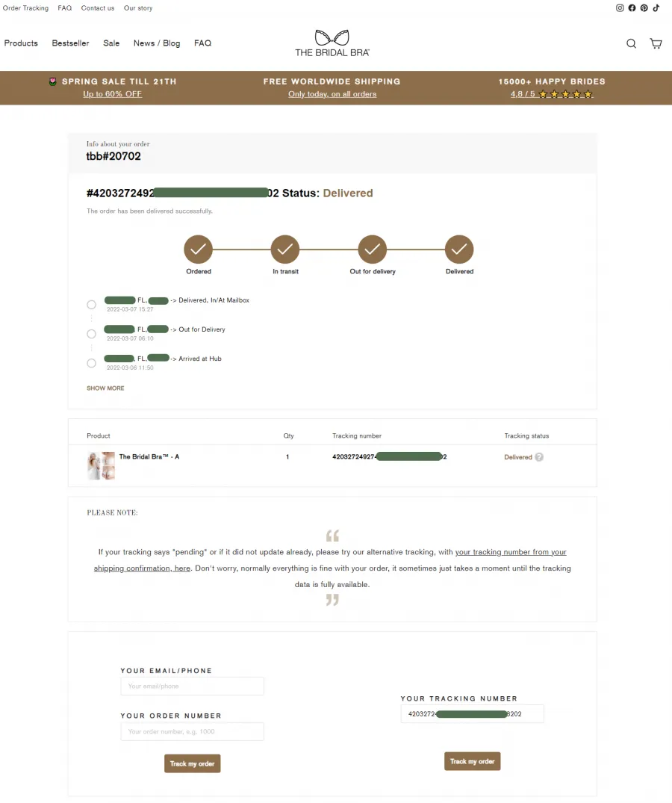
Task: Click the timestamp 2022-03-06 11:50
Action: click(x=130, y=368)
